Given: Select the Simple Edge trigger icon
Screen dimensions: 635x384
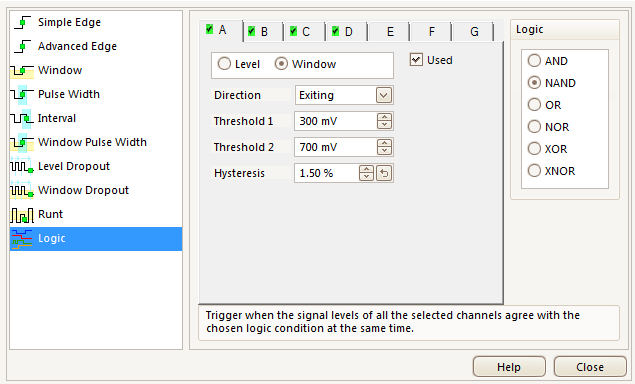Looking at the screenshot, I should (x=23, y=22).
